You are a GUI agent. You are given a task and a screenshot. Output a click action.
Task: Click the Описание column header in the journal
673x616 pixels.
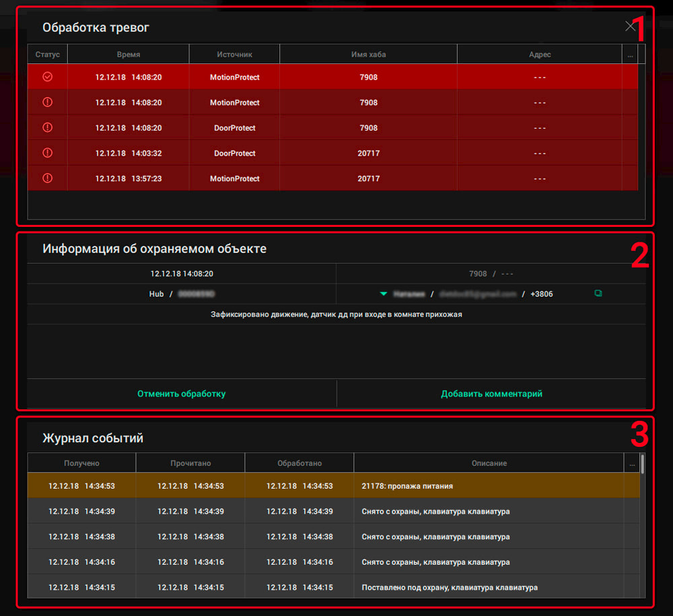489,463
